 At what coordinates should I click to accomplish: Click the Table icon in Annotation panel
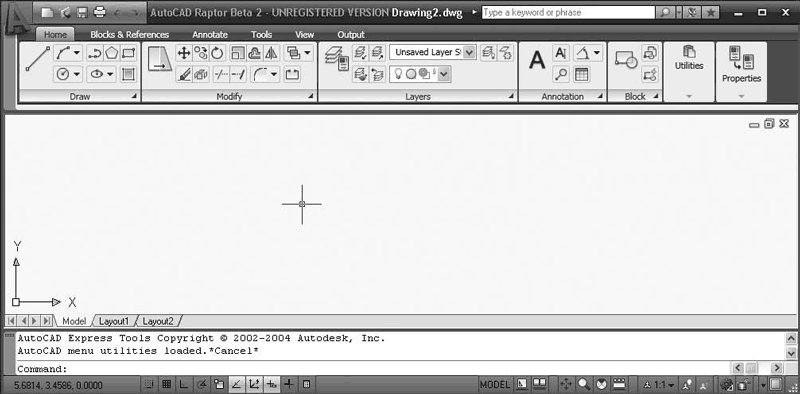(581, 75)
